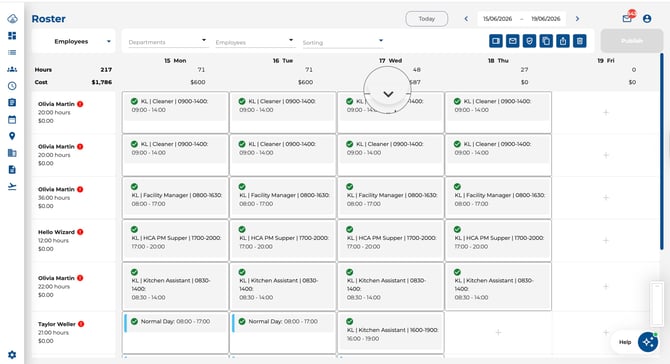Click the start date 15/06/2026 field
670x364 pixels.
pyautogui.click(x=497, y=19)
